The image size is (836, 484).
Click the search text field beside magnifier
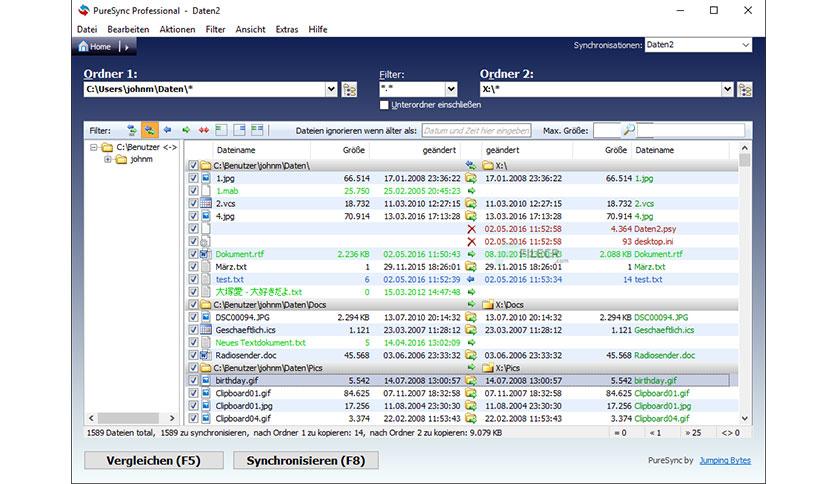click(691, 131)
